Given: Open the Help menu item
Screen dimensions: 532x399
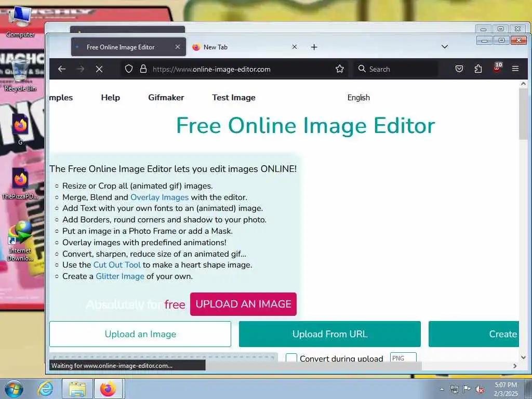Looking at the screenshot, I should (110, 98).
